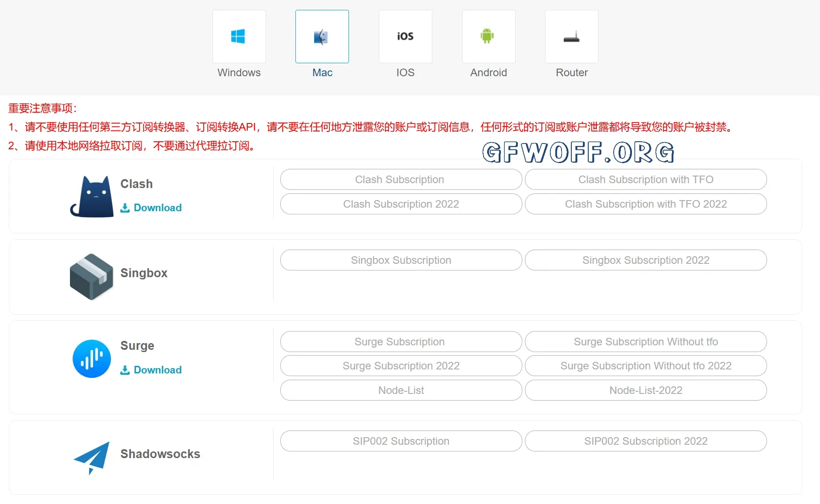Switch to the IOS tab label
Image resolution: width=820 pixels, height=504 pixels.
[x=405, y=73]
